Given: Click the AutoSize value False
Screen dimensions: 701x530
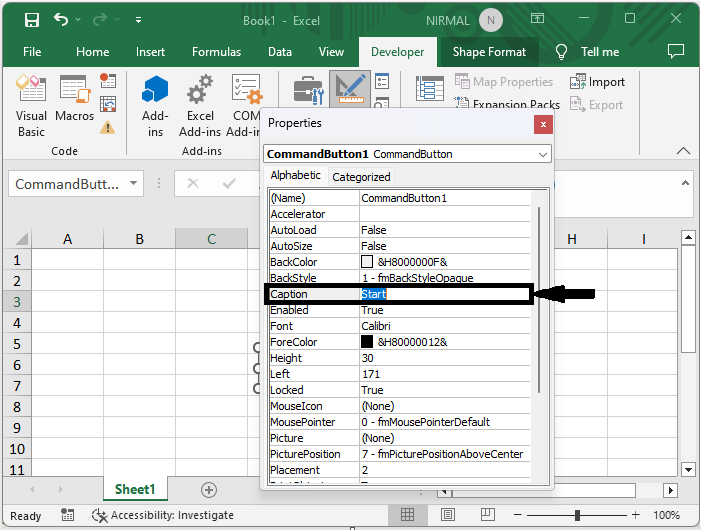Looking at the screenshot, I should (445, 246).
